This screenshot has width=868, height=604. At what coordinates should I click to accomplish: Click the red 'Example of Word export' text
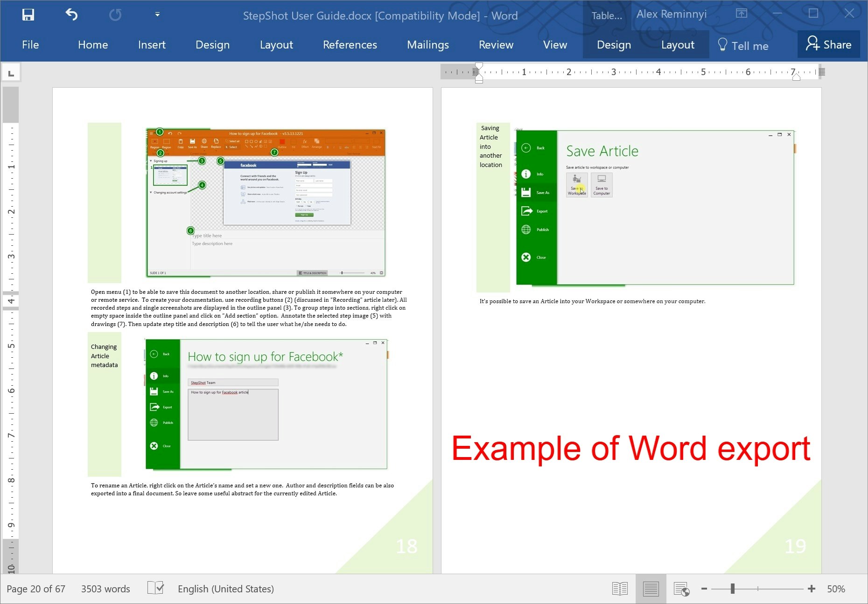pos(631,448)
